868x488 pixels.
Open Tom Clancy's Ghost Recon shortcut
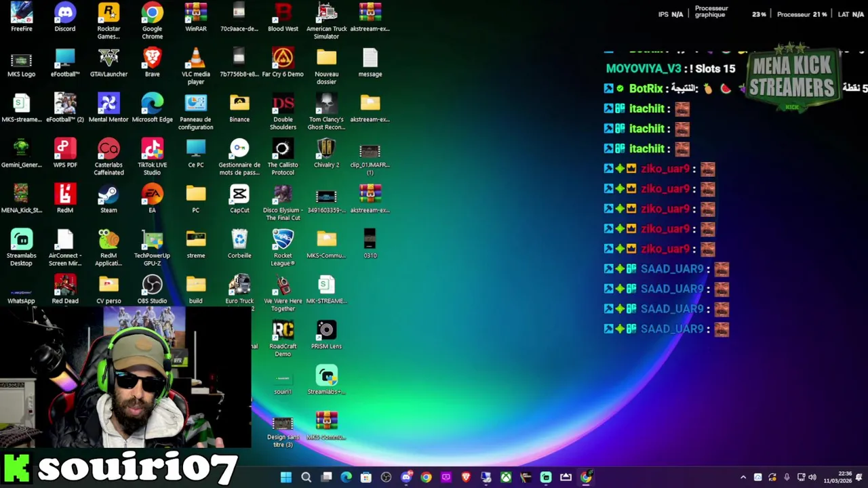(x=326, y=111)
